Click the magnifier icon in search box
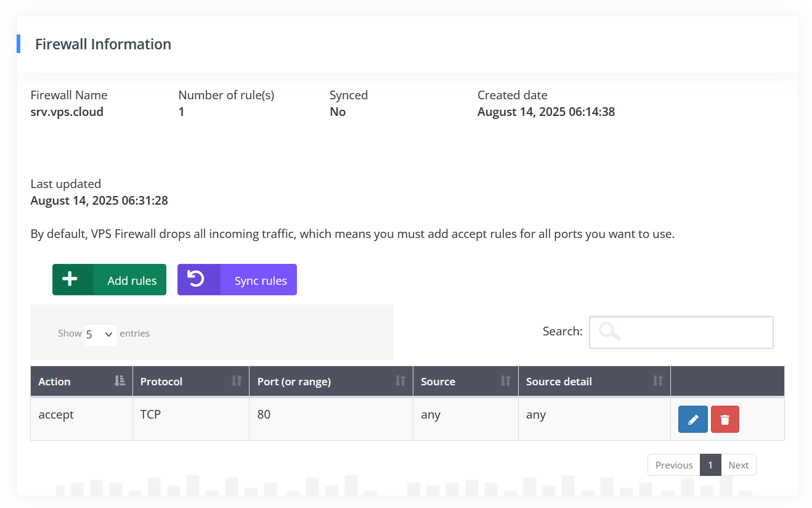This screenshot has height=508, width=812. (x=609, y=332)
